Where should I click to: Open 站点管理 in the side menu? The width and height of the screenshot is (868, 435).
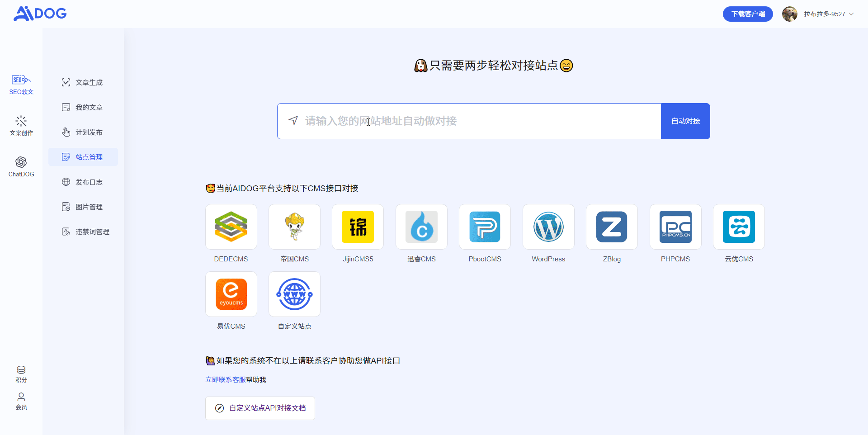(x=83, y=157)
